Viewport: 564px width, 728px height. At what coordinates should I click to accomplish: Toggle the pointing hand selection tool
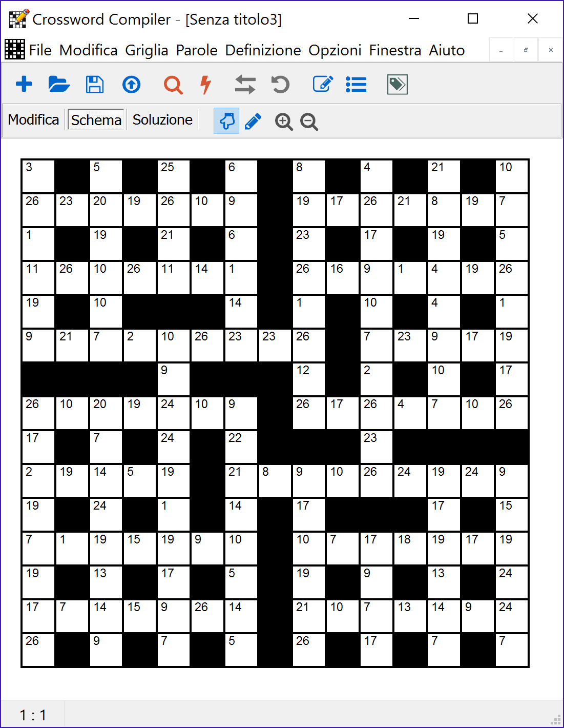(x=226, y=122)
